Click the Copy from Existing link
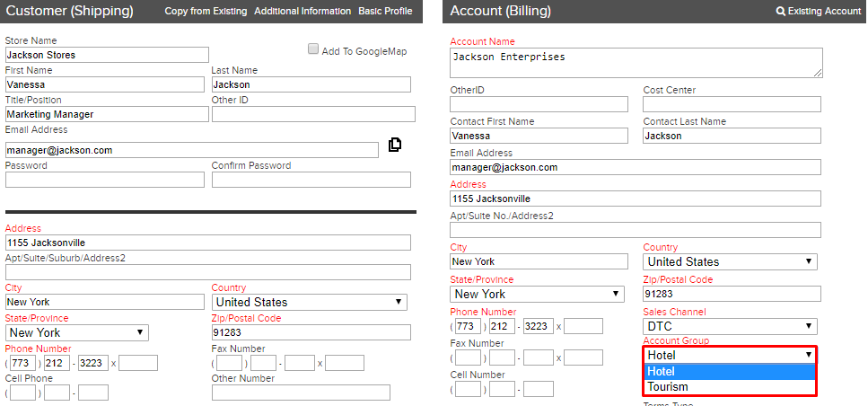 coord(206,11)
